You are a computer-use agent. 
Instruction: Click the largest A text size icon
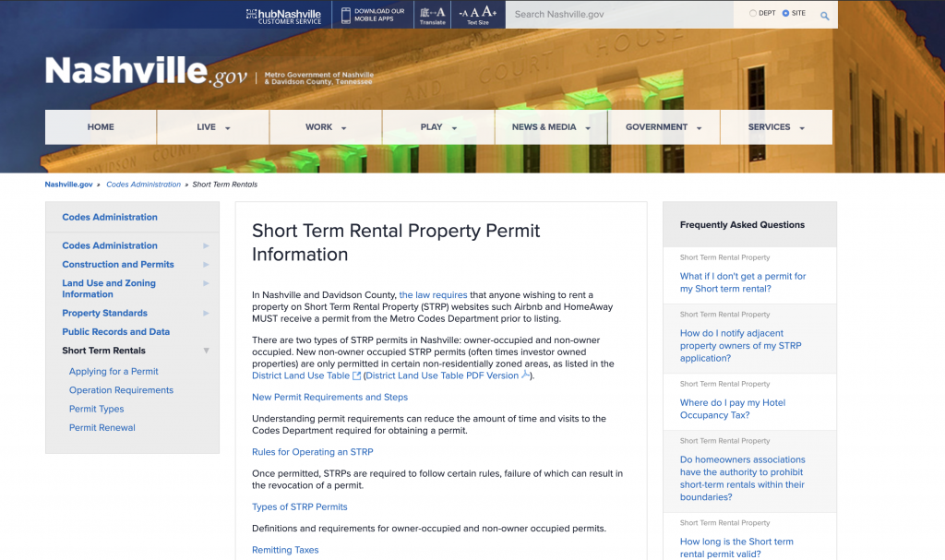490,12
